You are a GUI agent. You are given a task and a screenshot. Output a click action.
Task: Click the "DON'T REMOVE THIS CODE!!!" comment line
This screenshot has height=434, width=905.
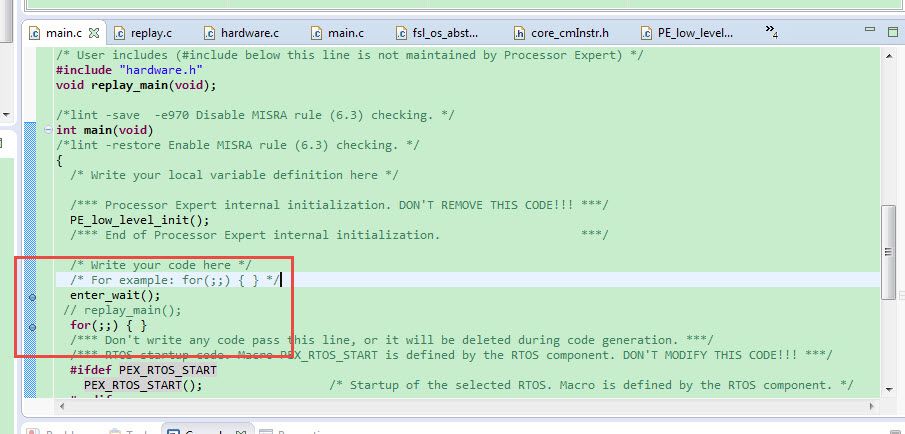coord(339,205)
